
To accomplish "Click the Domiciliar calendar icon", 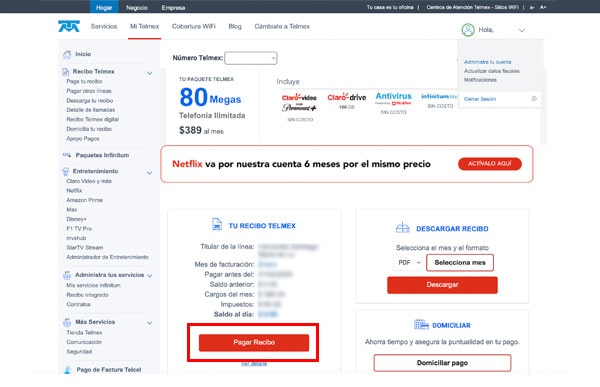I will coord(421,325).
